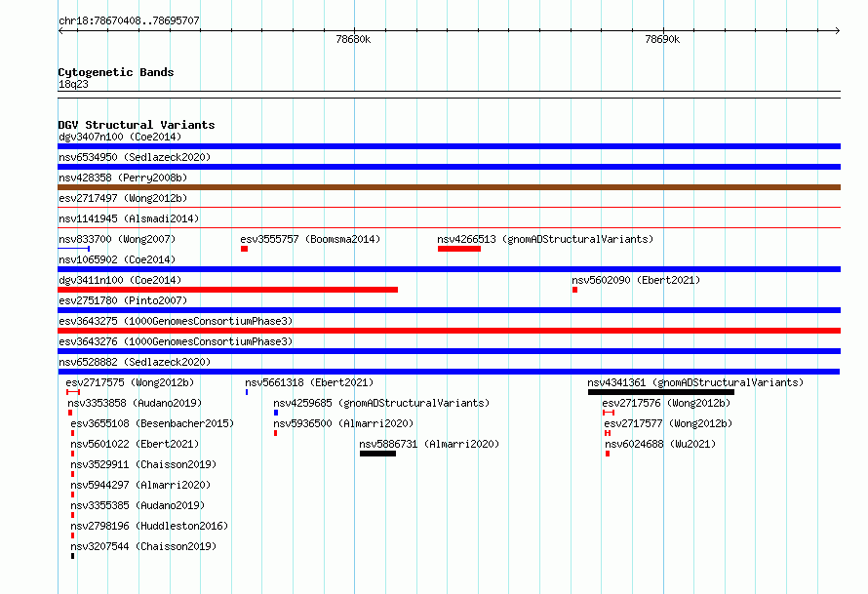Open nsv2798196 (Huddleston2016) label
Viewport: 868px width, 594px height.
click(149, 526)
